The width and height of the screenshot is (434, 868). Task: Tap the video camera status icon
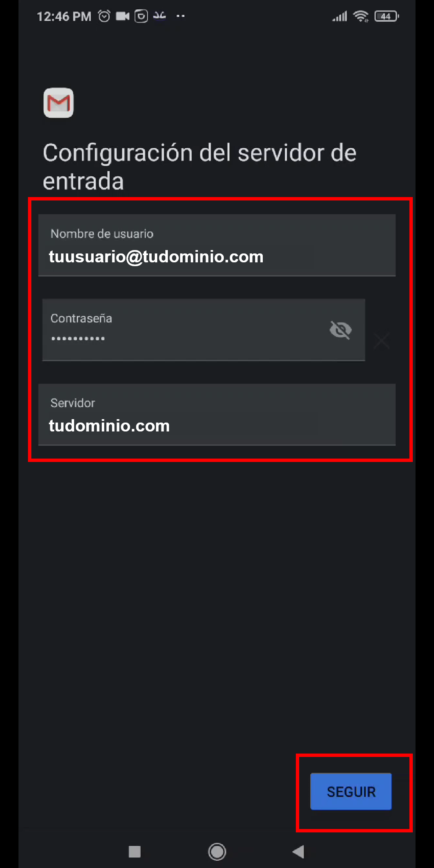(122, 16)
